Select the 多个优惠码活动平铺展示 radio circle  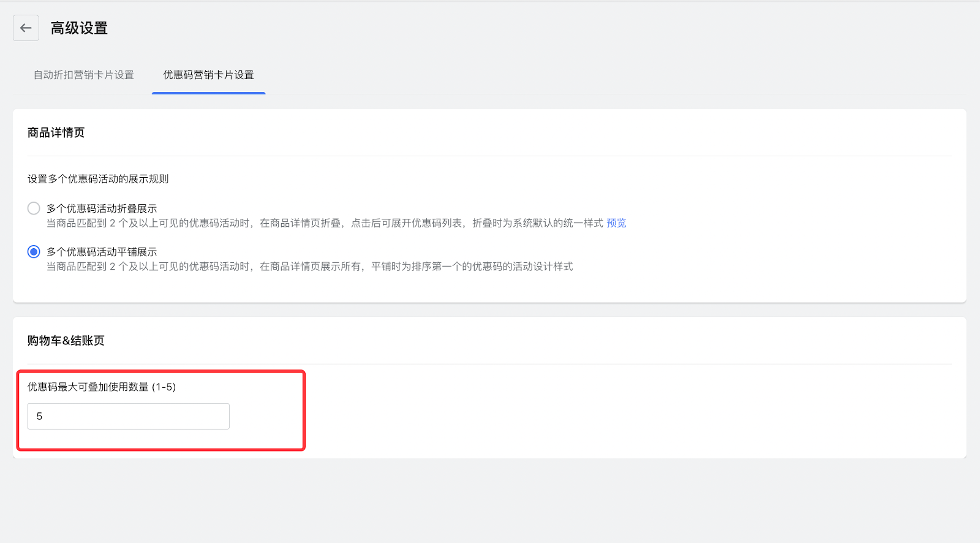click(34, 252)
